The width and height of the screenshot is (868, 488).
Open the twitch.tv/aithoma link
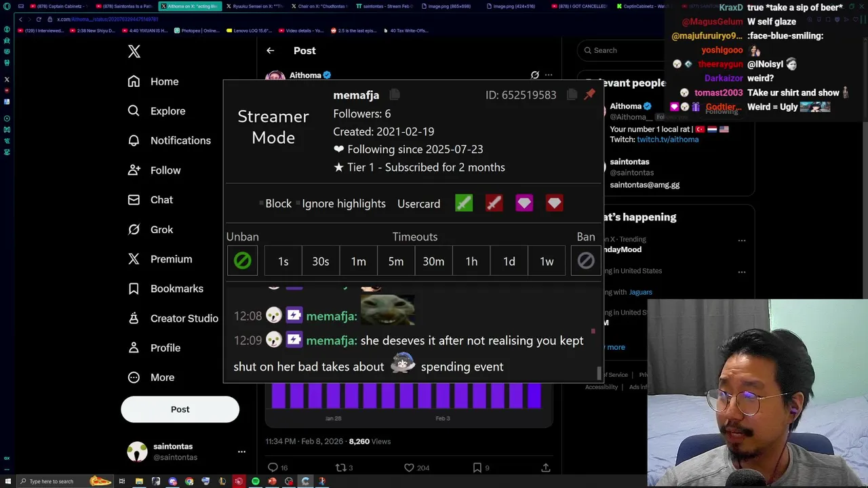click(x=667, y=140)
